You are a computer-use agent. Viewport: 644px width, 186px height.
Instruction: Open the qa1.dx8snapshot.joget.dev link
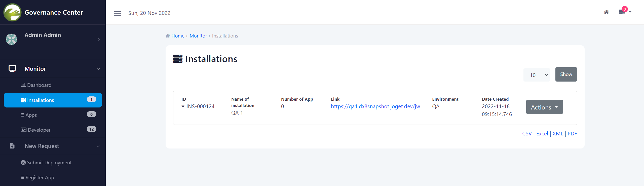(375, 106)
